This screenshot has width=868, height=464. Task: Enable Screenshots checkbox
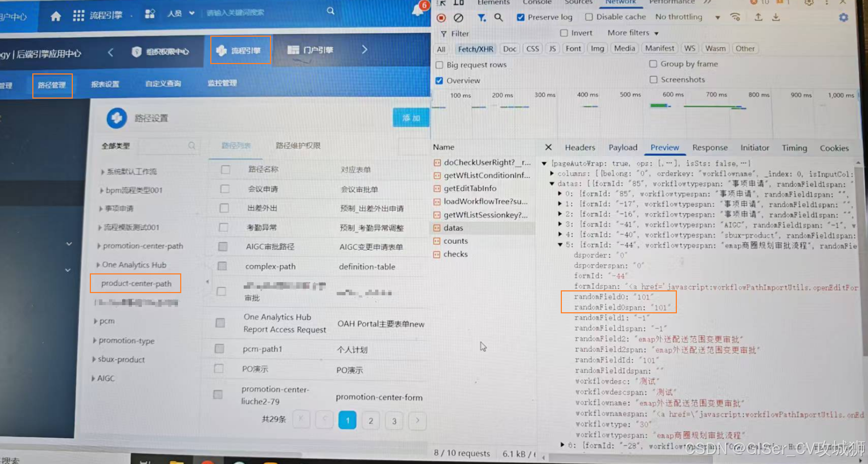pos(653,79)
